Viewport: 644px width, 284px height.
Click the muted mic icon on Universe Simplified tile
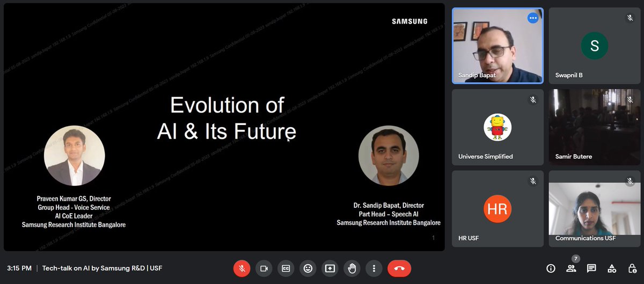tap(533, 99)
